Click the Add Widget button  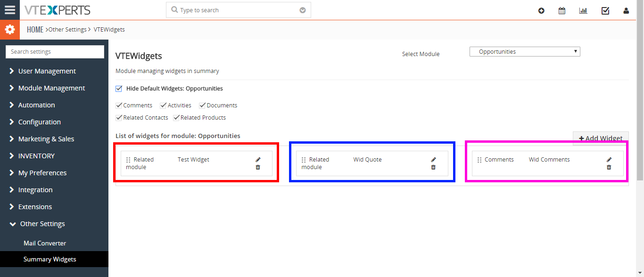click(x=601, y=138)
